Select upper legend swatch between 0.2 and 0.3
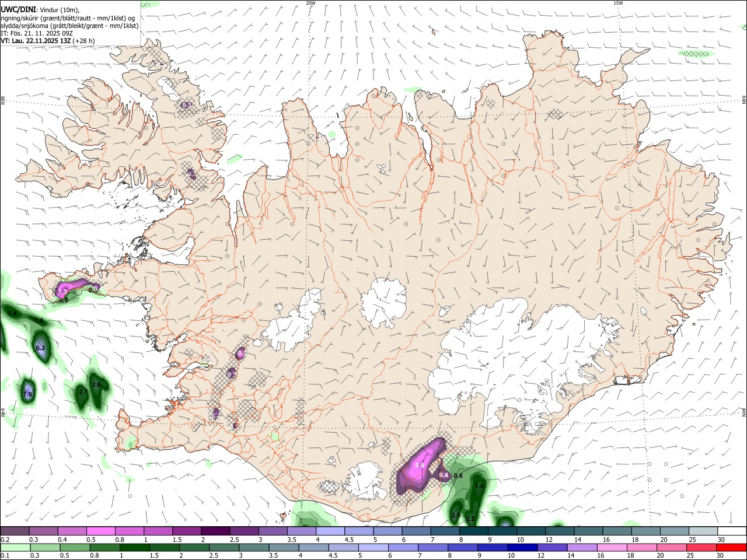This screenshot has width=747, height=560. (x=15, y=531)
